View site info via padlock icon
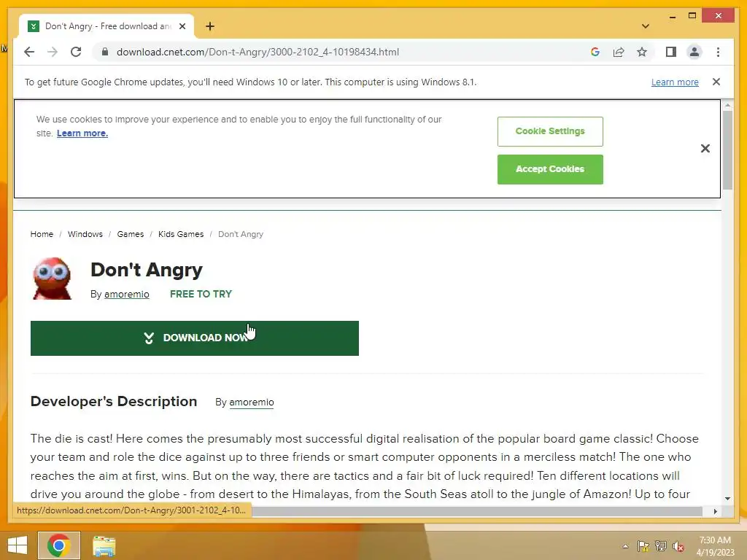747x560 pixels. click(105, 52)
